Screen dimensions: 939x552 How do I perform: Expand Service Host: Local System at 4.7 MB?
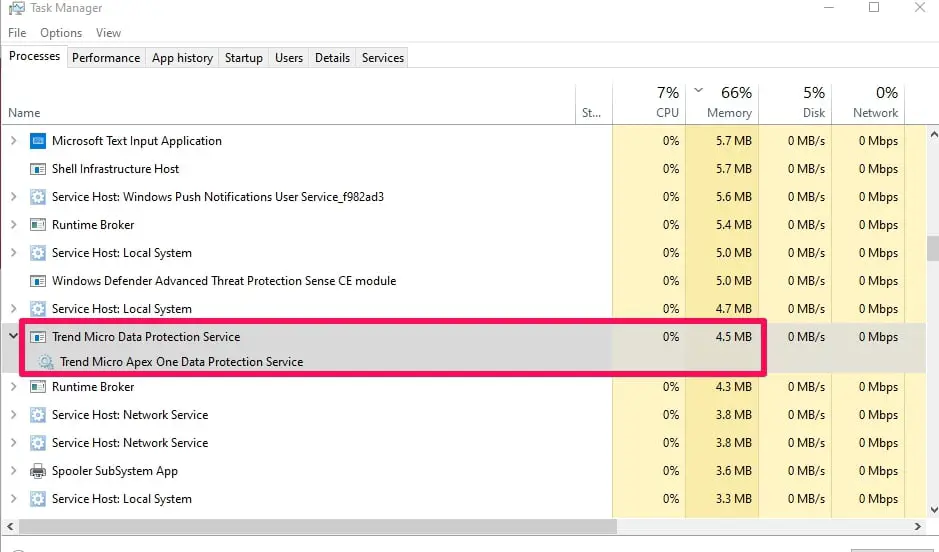click(13, 309)
